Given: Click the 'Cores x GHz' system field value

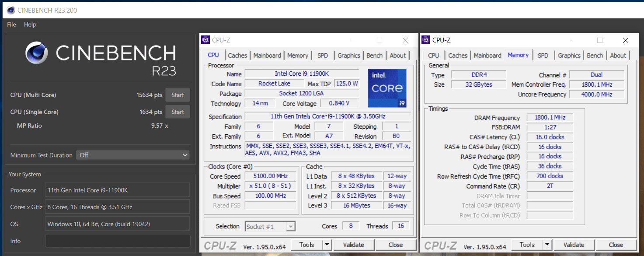Looking at the screenshot, I should click(118, 207).
